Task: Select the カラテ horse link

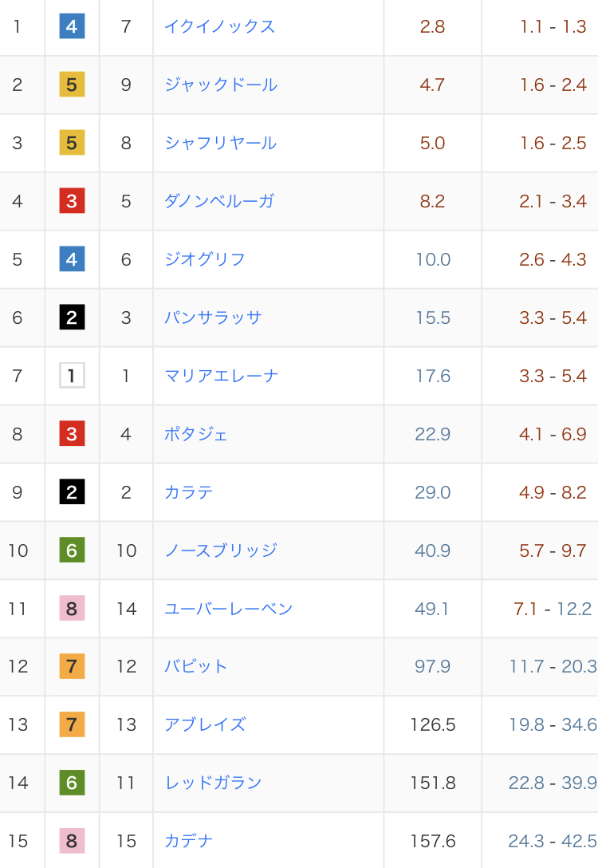Action: pyautogui.click(x=189, y=492)
